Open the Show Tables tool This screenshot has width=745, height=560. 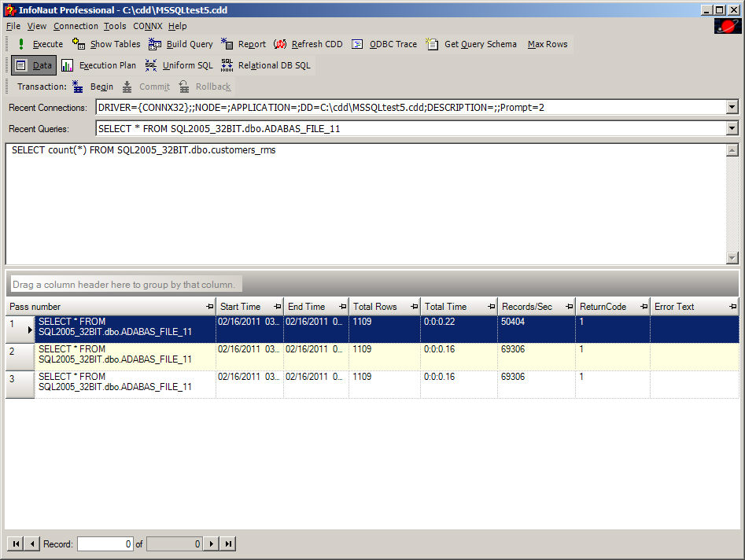click(x=106, y=45)
